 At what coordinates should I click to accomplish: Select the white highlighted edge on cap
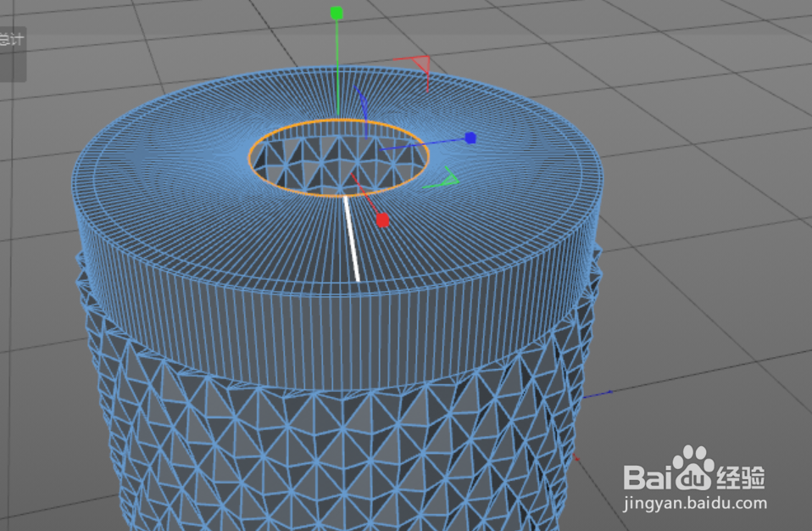(x=352, y=238)
